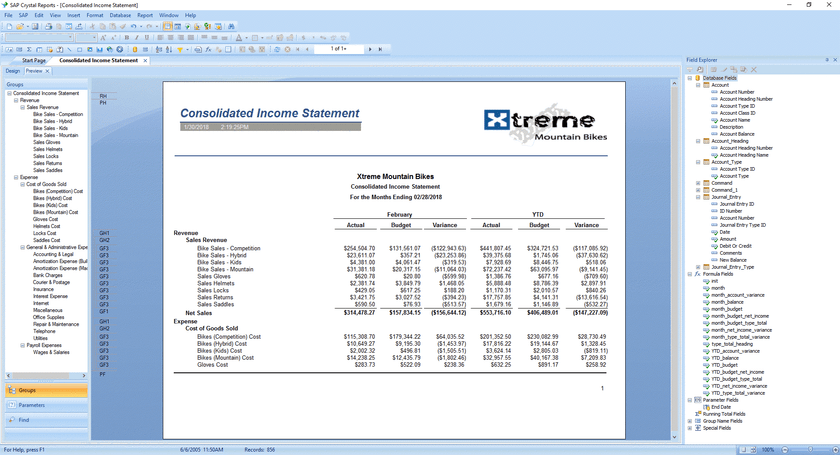Open the Group Expert icon
Viewport: 840px width, 455px height.
tap(145, 49)
